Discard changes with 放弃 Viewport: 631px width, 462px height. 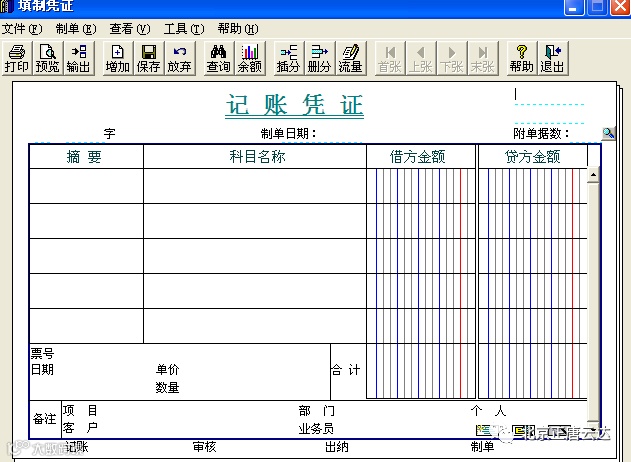[179, 58]
